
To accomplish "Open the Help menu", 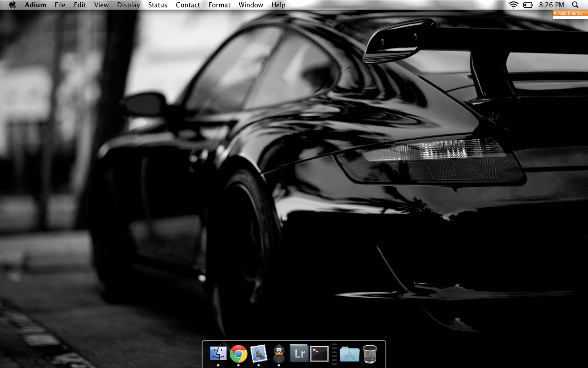I will coord(278,5).
